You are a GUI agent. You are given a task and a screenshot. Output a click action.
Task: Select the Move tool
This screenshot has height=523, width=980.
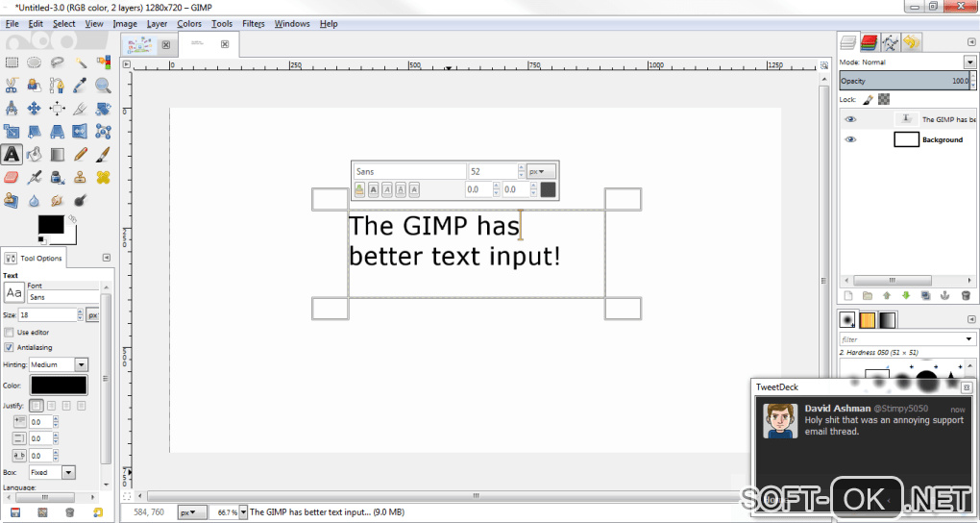click(x=35, y=109)
